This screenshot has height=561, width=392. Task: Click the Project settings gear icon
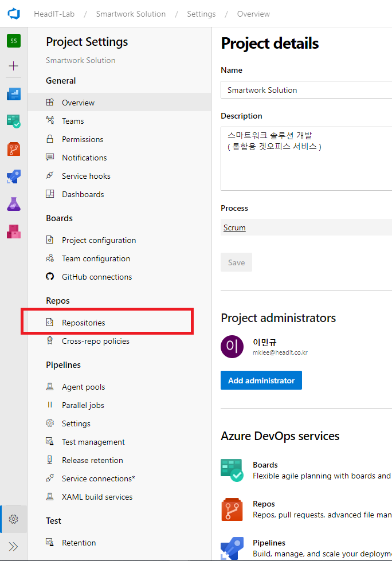tap(14, 519)
